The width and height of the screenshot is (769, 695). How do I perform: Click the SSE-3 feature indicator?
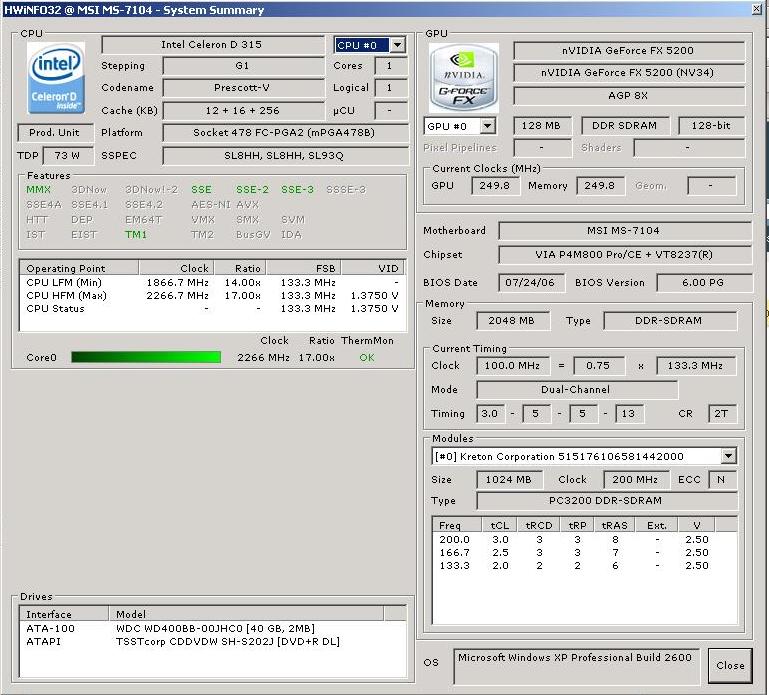pos(297,190)
